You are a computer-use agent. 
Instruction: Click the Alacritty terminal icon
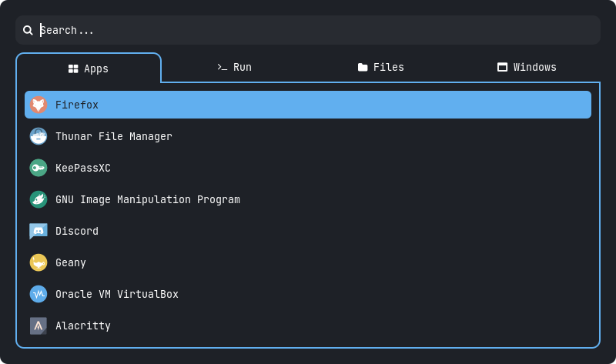point(38,326)
